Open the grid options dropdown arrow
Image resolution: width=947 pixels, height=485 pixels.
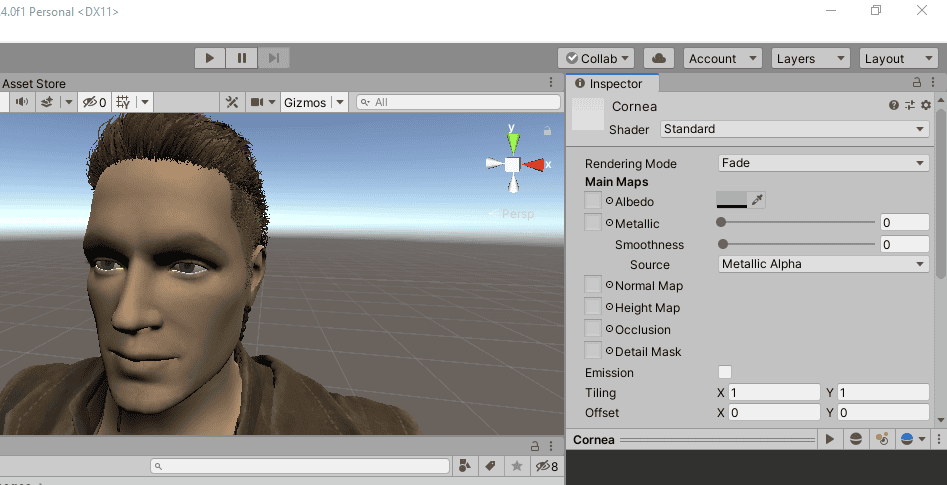(x=145, y=102)
